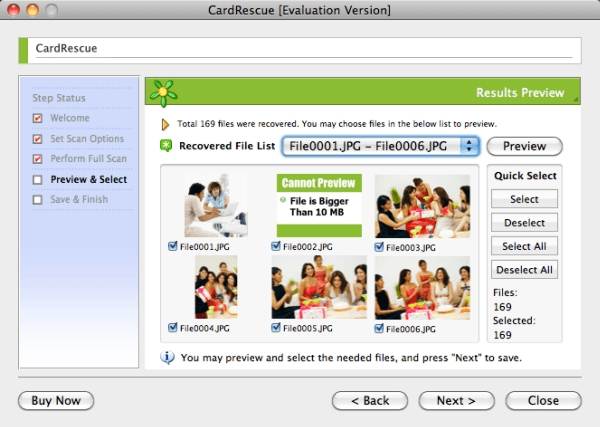This screenshot has height=427, width=600.
Task: Click the Close button at bottom right
Action: click(543, 401)
